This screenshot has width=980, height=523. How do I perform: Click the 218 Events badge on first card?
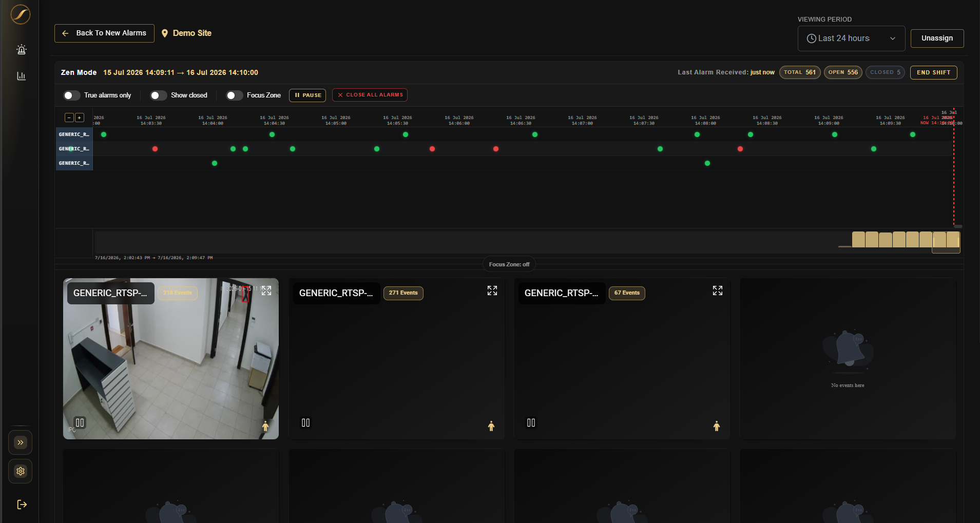(178, 293)
